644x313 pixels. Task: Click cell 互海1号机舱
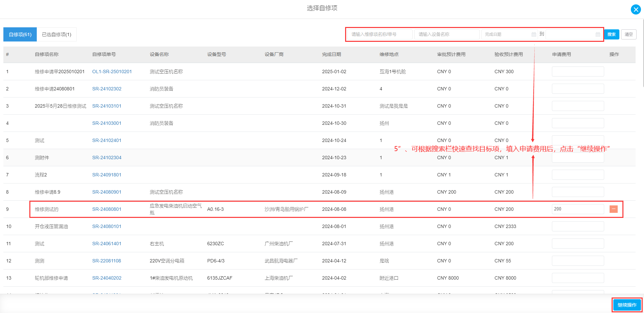(x=393, y=72)
